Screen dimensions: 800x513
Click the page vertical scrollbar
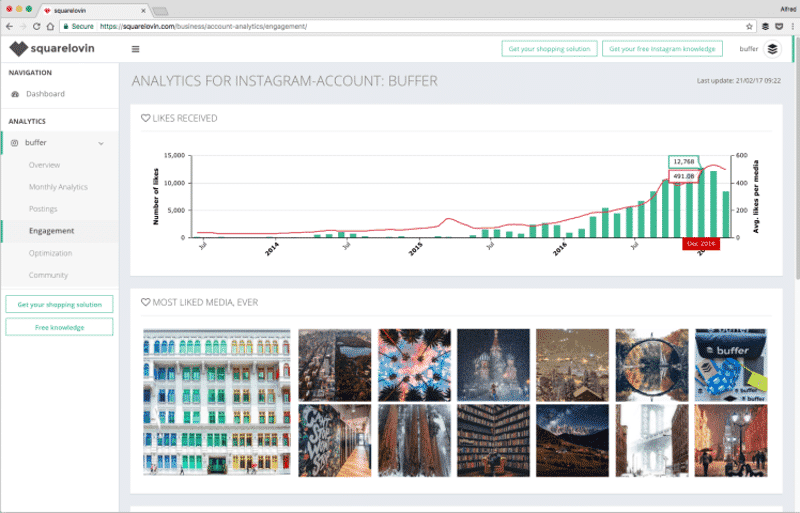(796, 158)
